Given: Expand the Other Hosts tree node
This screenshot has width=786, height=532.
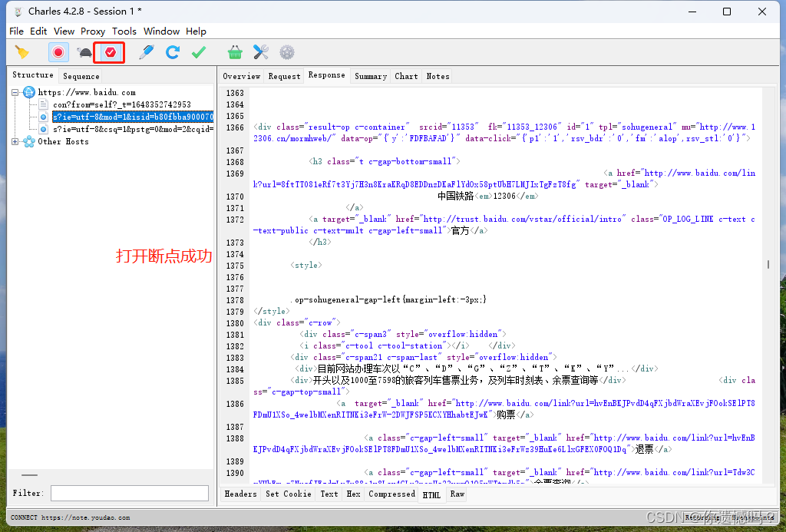Looking at the screenshot, I should point(15,141).
